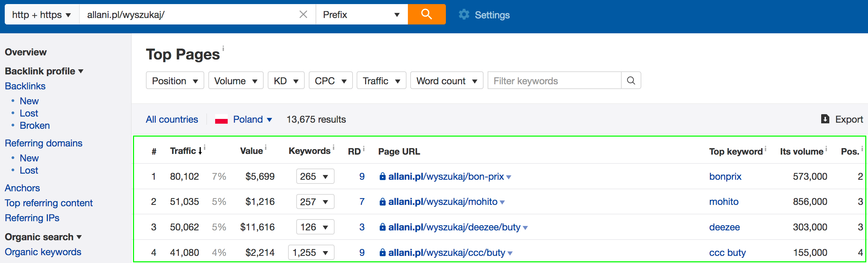Image resolution: width=868 pixels, height=263 pixels.
Task: Click the Settings text link
Action: click(492, 15)
